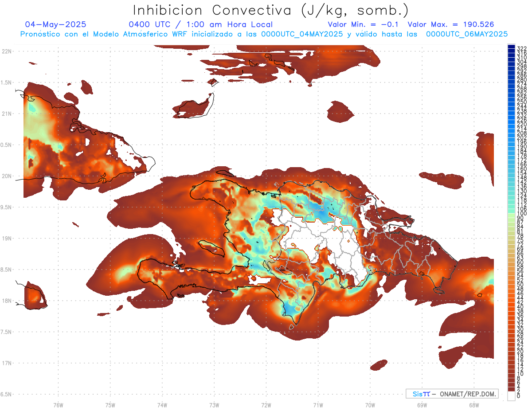Screen dimensions: 532x411
Task: Click the '71W' longitude label
Action: pyautogui.click(x=318, y=405)
